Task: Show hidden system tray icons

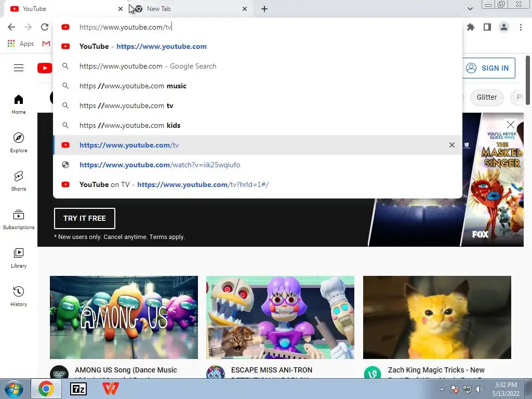Action: pos(442,389)
